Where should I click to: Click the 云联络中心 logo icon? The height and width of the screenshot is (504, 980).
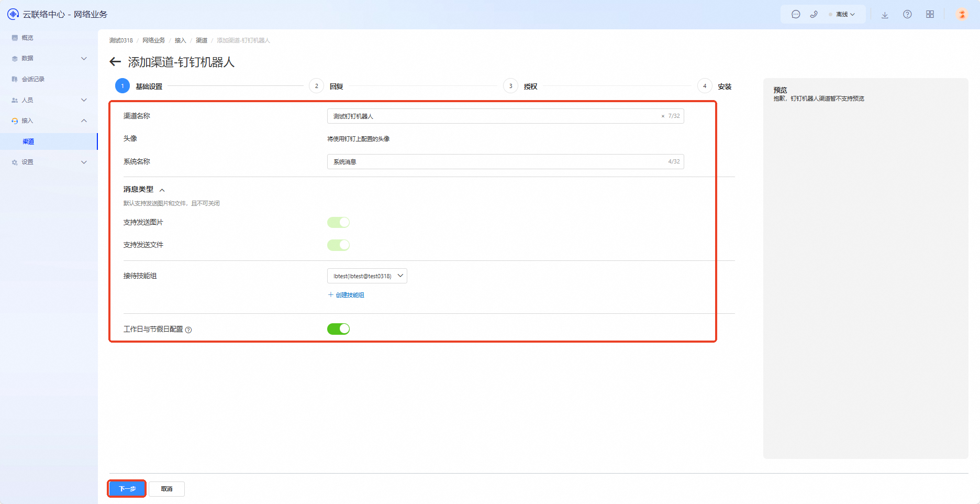click(x=13, y=14)
